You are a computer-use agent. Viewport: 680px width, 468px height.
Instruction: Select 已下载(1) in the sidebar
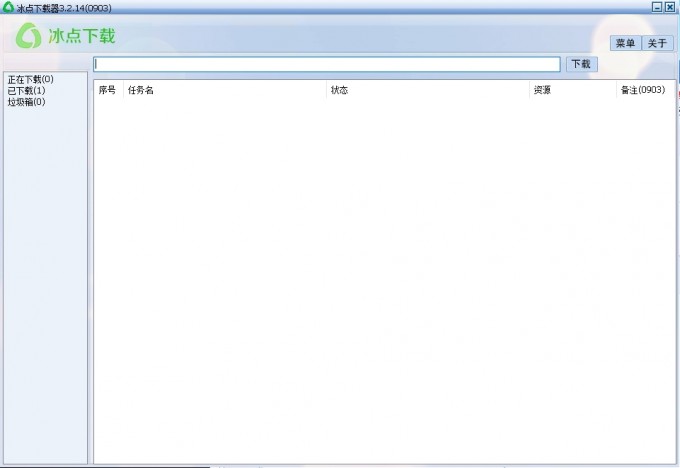pyautogui.click(x=26, y=91)
